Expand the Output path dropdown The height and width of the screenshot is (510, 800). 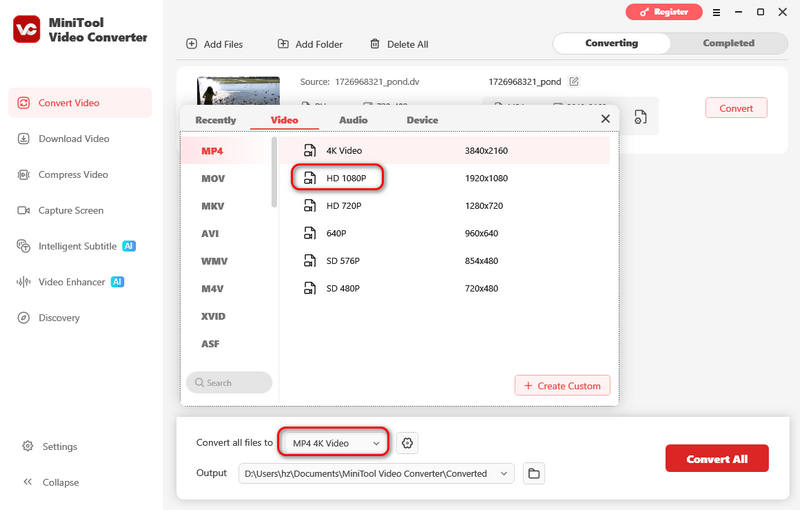[x=504, y=473]
